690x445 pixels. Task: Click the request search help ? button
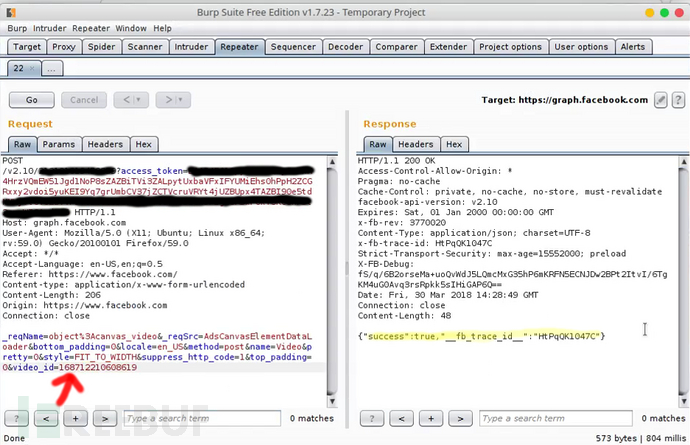pos(16,419)
